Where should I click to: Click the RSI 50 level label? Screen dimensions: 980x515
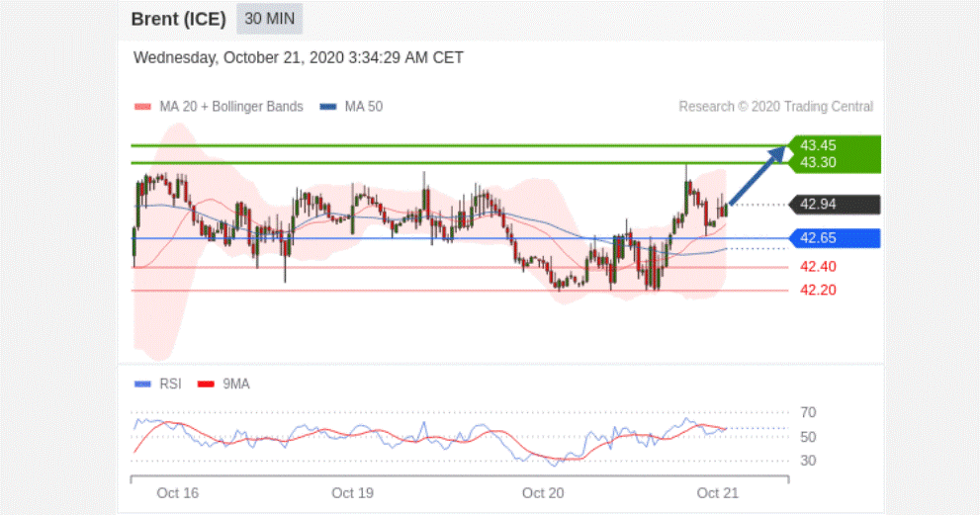pos(808,437)
